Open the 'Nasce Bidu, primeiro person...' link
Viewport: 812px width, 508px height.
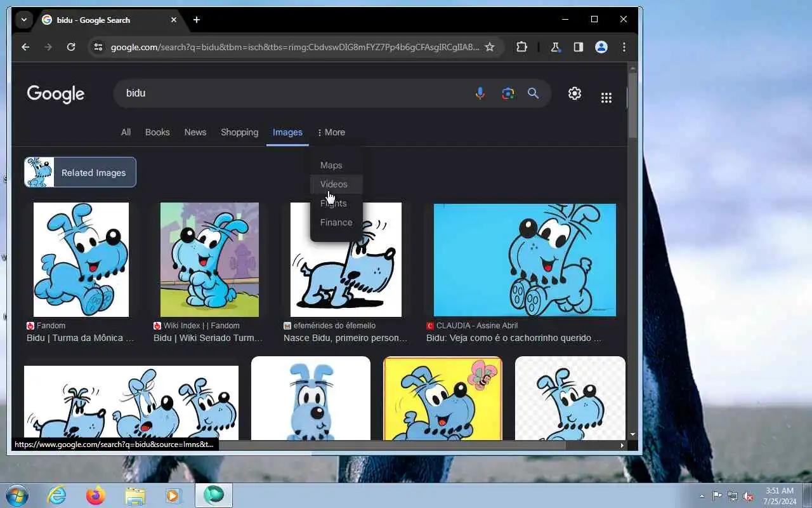pyautogui.click(x=346, y=338)
